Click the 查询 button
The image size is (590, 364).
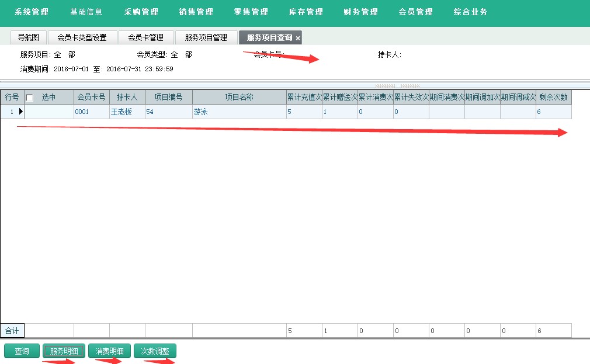[22, 351]
